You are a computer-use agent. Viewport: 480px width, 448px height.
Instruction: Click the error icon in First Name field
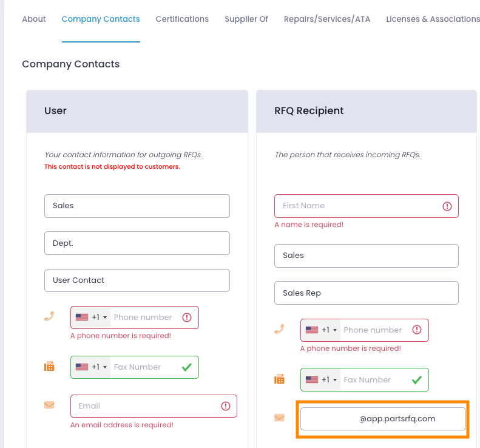(447, 206)
